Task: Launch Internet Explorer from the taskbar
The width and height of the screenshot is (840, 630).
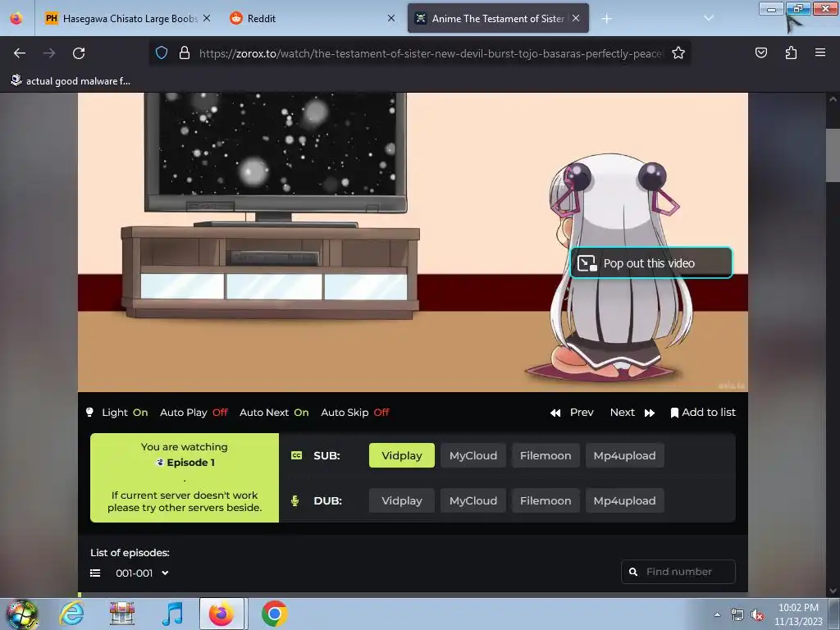Action: 72,614
